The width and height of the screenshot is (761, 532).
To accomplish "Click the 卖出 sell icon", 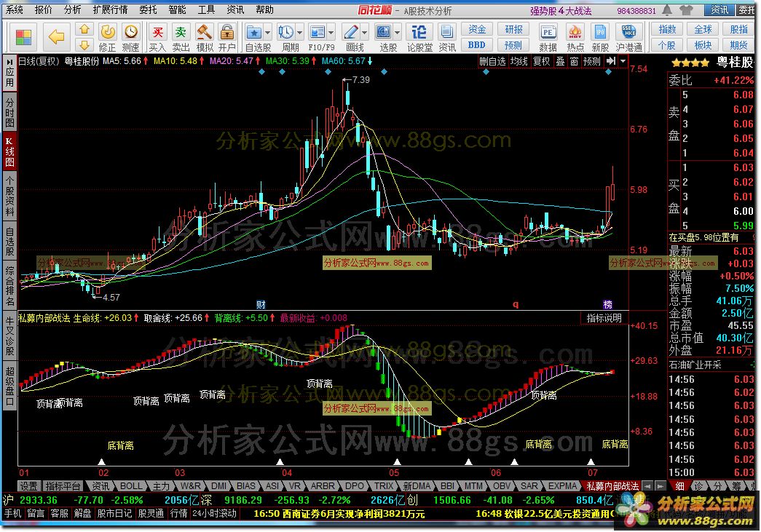I will coord(181,32).
